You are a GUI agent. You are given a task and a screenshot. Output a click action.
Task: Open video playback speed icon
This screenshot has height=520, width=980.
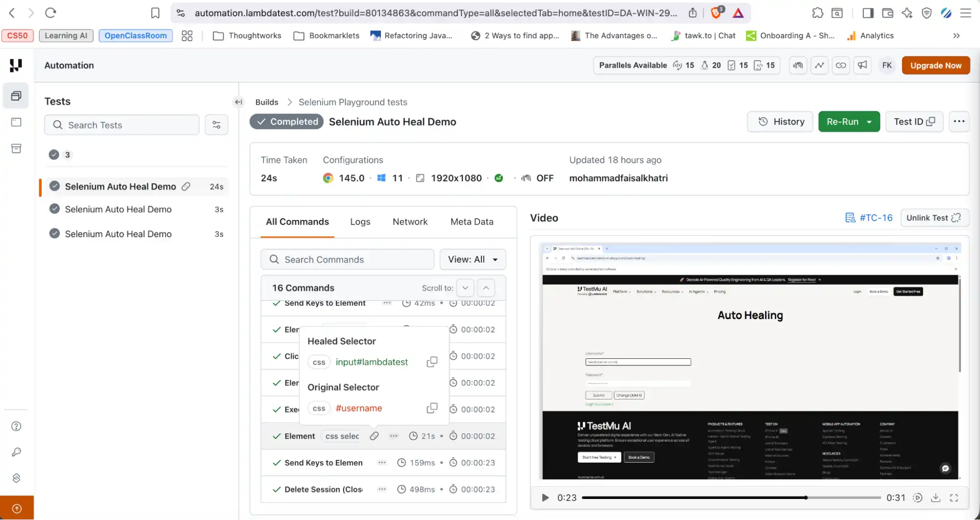point(917,498)
